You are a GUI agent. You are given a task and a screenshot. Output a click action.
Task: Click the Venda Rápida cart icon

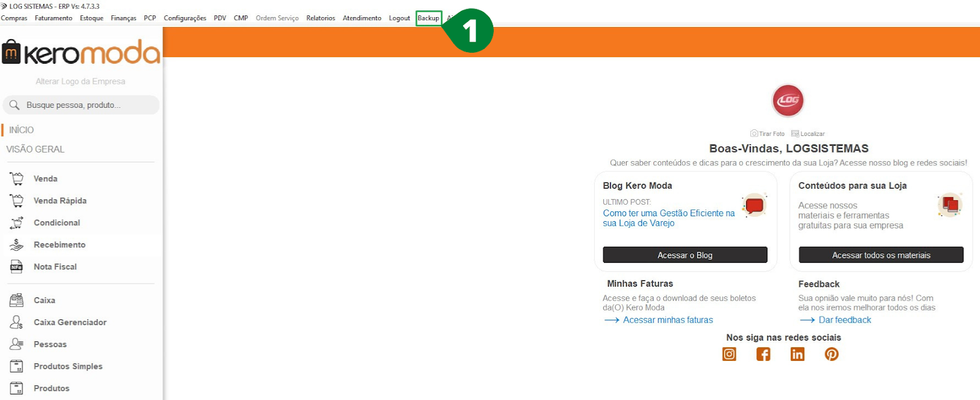[17, 200]
